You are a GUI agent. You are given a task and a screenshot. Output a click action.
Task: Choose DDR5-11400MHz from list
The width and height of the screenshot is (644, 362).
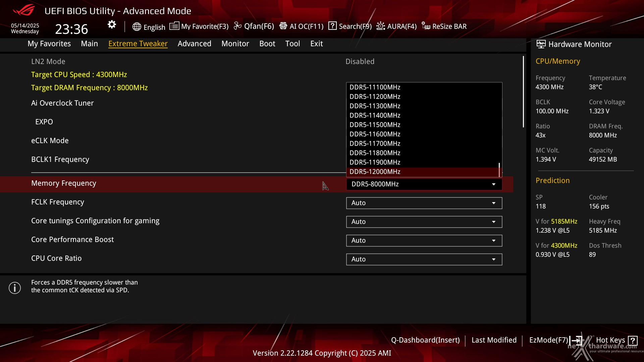pos(423,115)
